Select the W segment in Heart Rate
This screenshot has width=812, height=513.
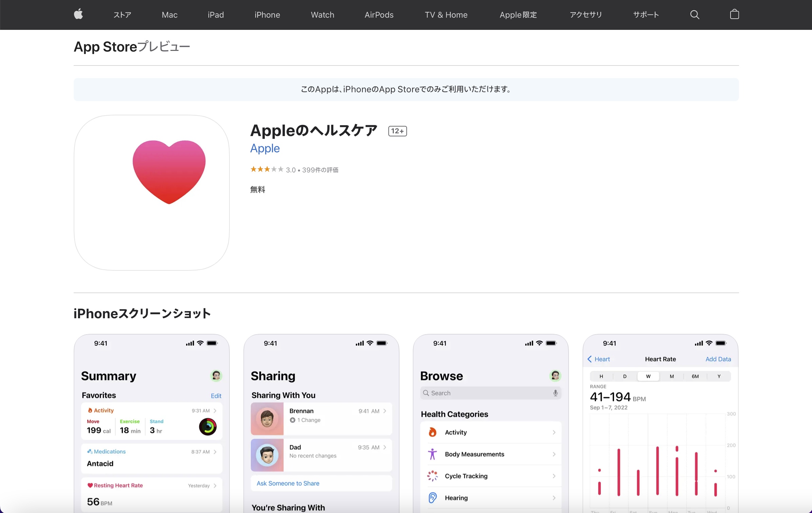(648, 376)
